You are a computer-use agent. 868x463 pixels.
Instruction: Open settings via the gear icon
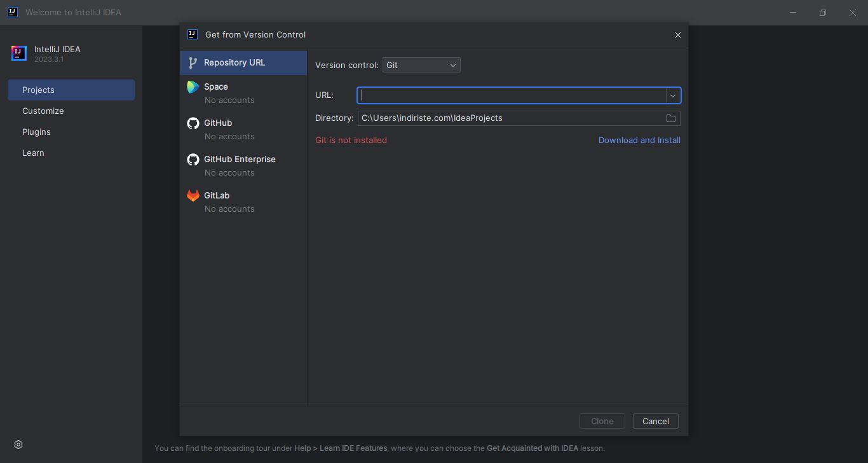click(18, 445)
